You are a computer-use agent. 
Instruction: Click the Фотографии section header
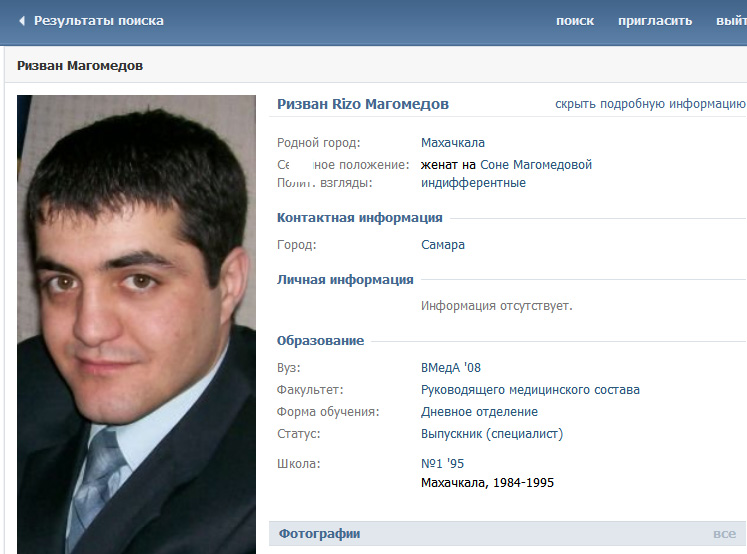pos(319,534)
